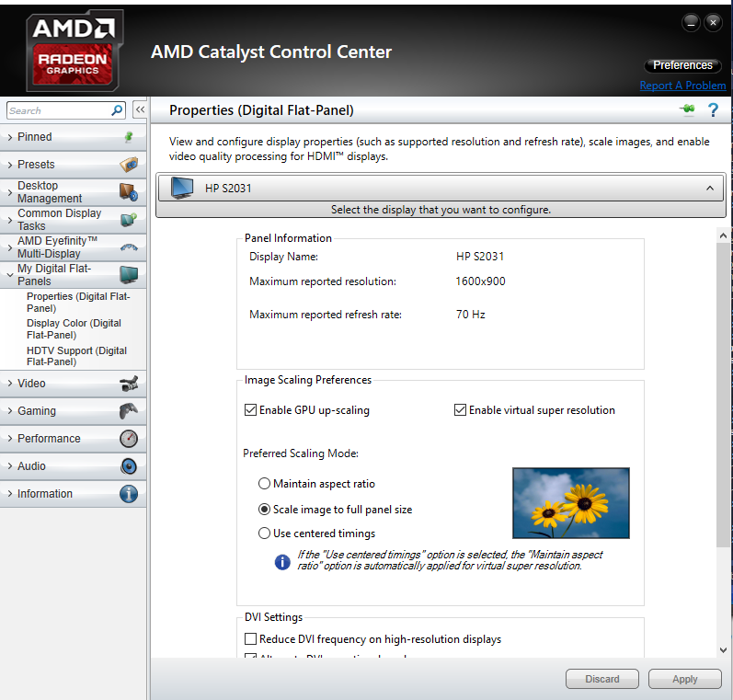This screenshot has height=700, width=733.
Task: Click the vertical scrollbar down arrow
Action: click(x=723, y=650)
